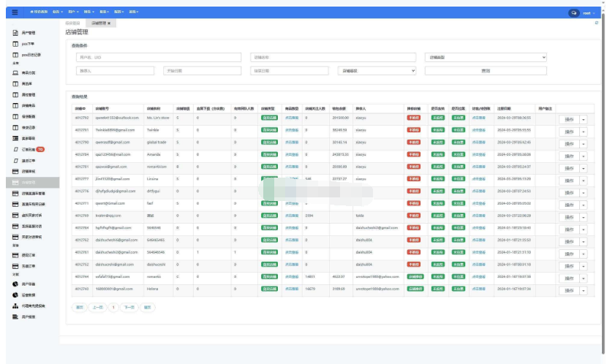Go to next page with 下一页
Screen dimensions: 607x364
pos(129,308)
